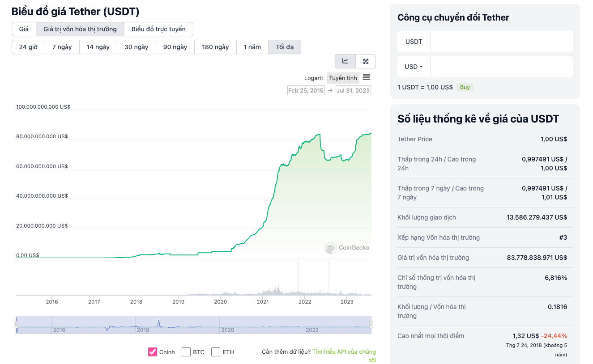
Task: Open the fullscreen expand chart icon
Action: click(366, 61)
